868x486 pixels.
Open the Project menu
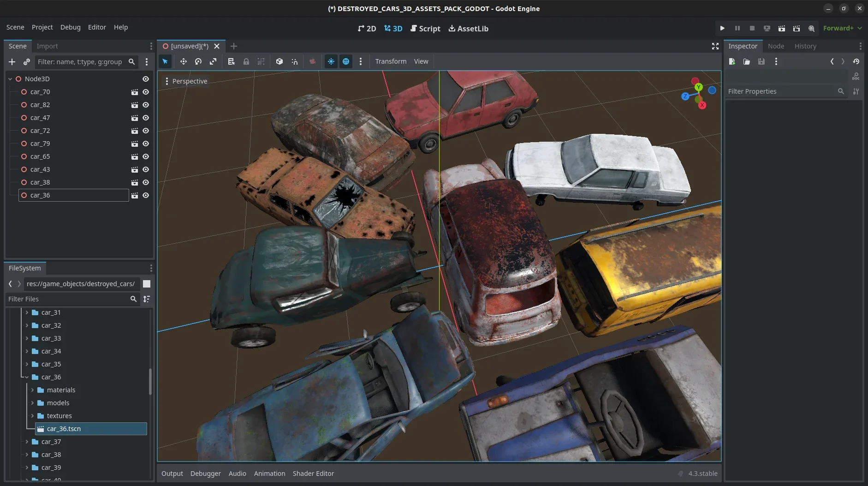[x=42, y=27]
